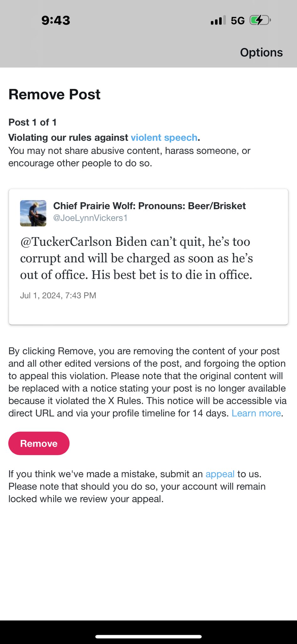Open the Options menu
This screenshot has width=297, height=644.
pos(261,53)
